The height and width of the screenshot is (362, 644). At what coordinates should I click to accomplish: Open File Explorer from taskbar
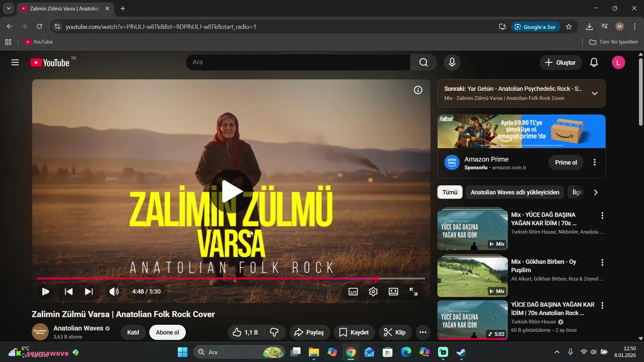point(314,352)
